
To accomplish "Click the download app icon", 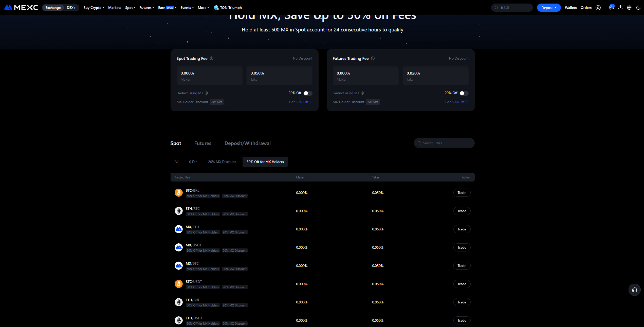I will [x=620, y=8].
